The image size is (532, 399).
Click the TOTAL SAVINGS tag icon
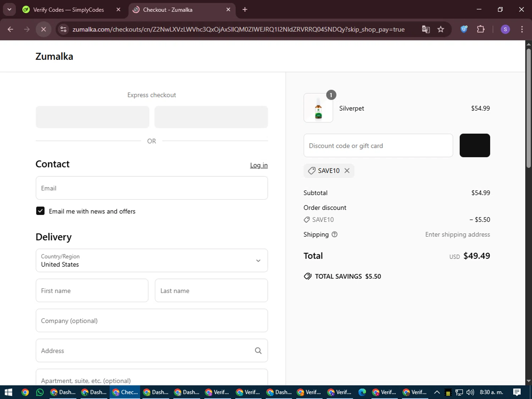tap(307, 276)
